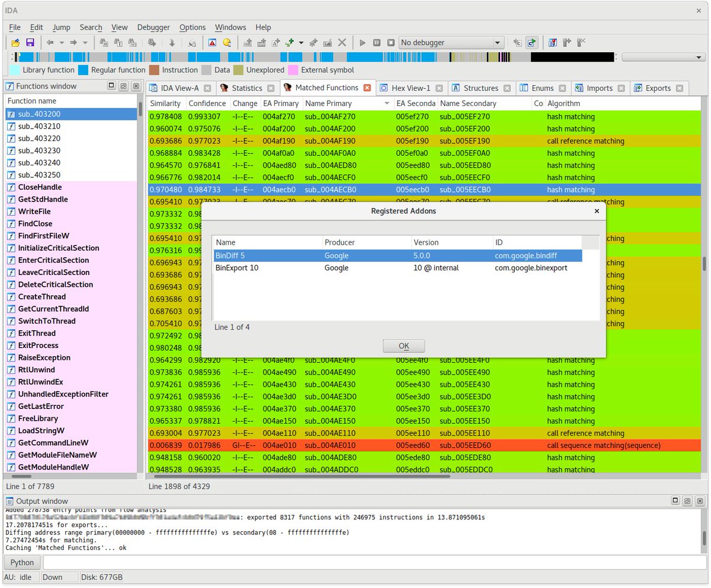Click OK in the Registered Addons dialog

403,346
